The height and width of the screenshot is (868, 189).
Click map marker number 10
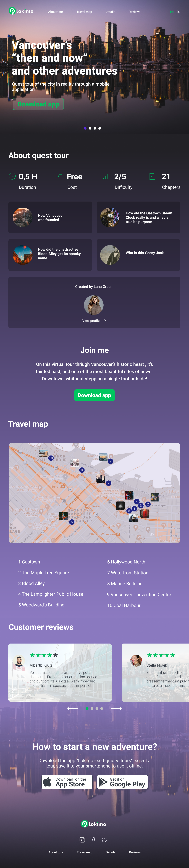[51, 458]
